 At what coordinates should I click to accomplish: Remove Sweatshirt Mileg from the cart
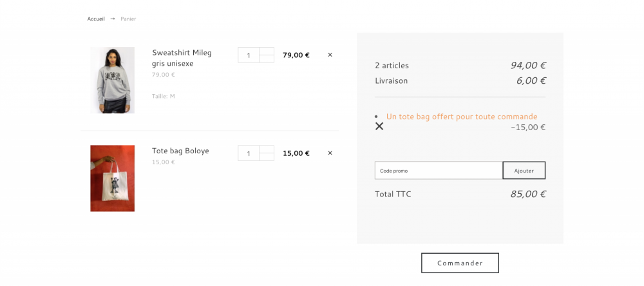pyautogui.click(x=330, y=55)
